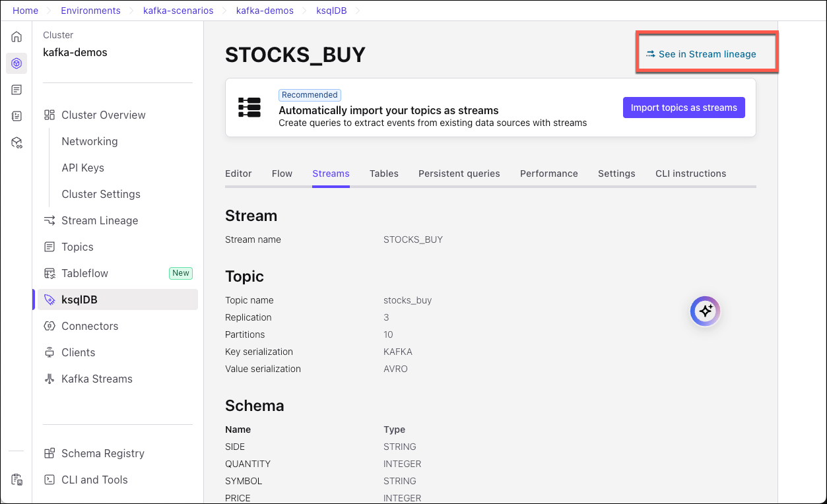Open Cluster Overview in sidebar
Image resolution: width=827 pixels, height=504 pixels.
tap(103, 115)
